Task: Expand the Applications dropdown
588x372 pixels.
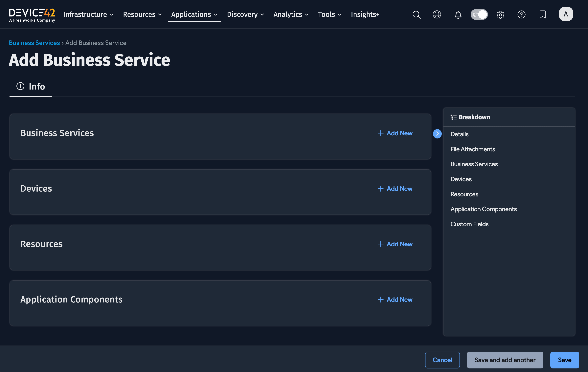Action: tap(194, 14)
